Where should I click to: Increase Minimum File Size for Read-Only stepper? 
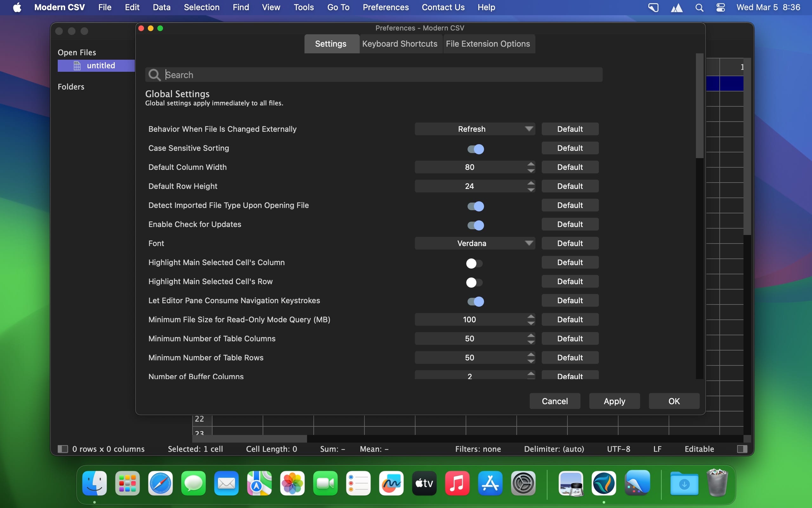(x=531, y=316)
